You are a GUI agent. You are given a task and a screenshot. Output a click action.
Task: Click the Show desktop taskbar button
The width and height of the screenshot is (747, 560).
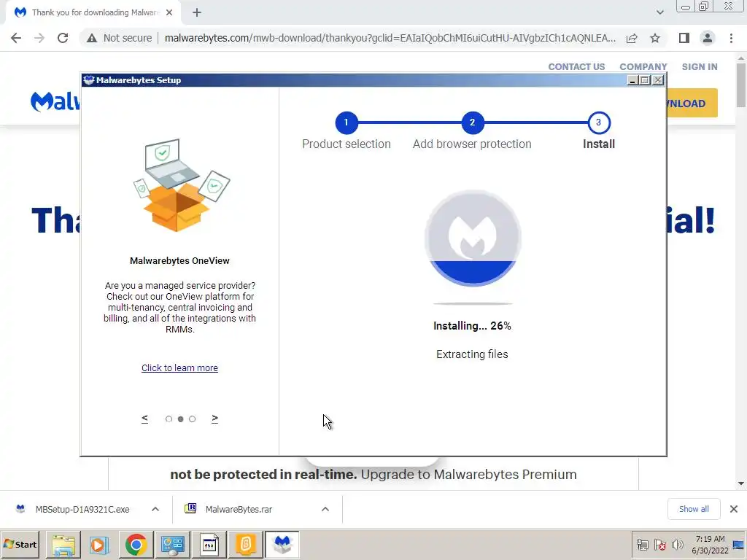point(739,545)
